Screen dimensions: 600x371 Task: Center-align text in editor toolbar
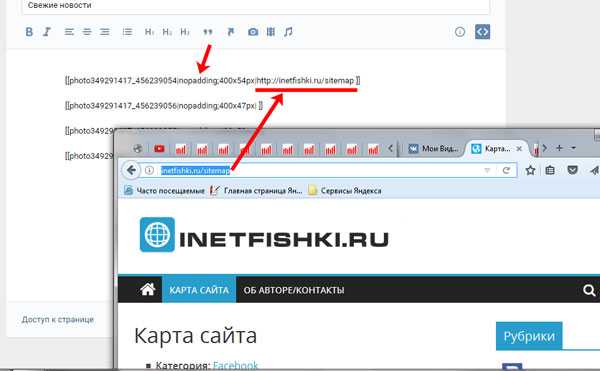(x=87, y=32)
